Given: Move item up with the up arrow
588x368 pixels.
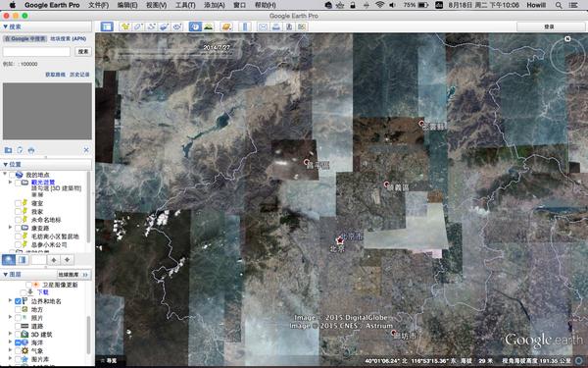Looking at the screenshot, I should [54, 259].
